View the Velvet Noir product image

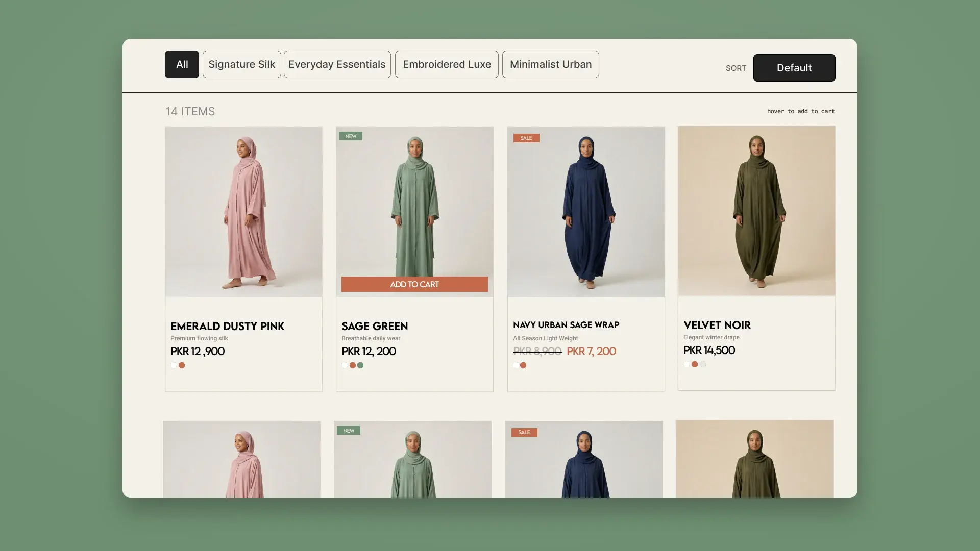756,211
